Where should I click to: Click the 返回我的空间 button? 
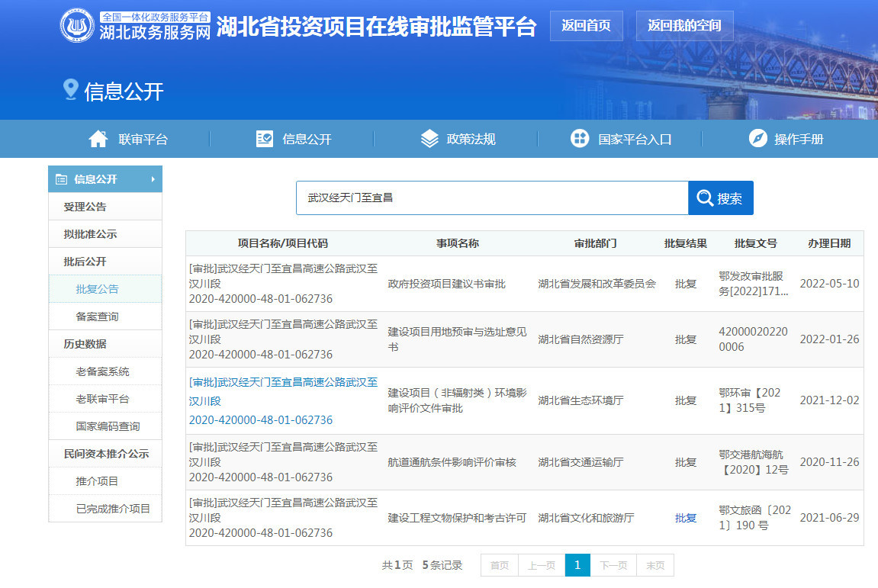click(x=684, y=25)
